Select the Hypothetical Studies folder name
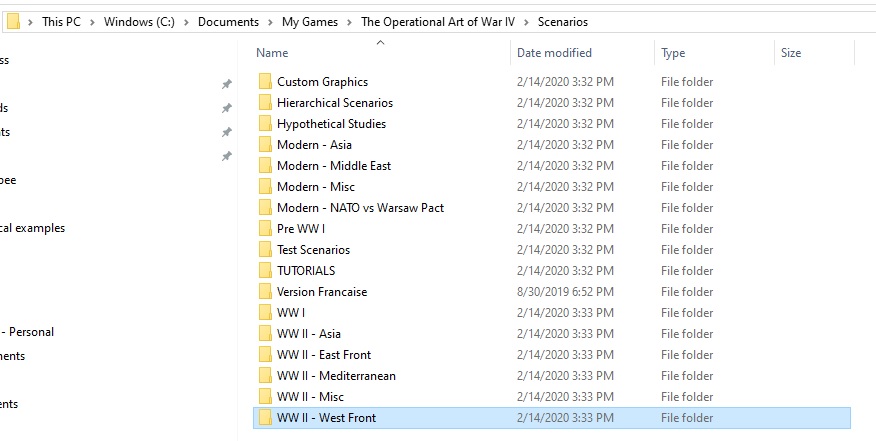This screenshot has height=441, width=876. pos(331,124)
